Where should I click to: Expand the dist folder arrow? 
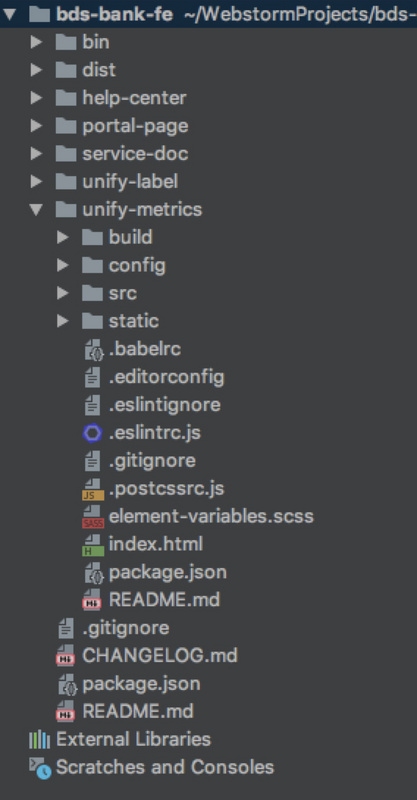tap(36, 69)
